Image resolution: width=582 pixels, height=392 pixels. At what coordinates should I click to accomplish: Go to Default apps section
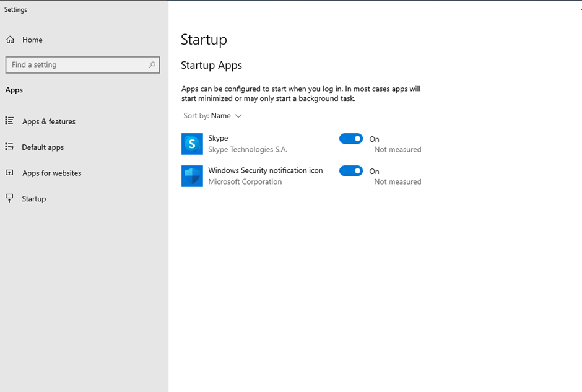(x=43, y=147)
